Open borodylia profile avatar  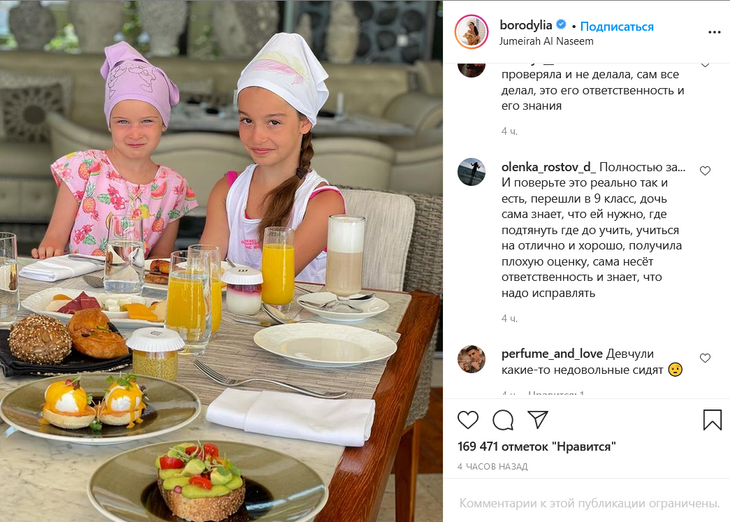pos(471,32)
